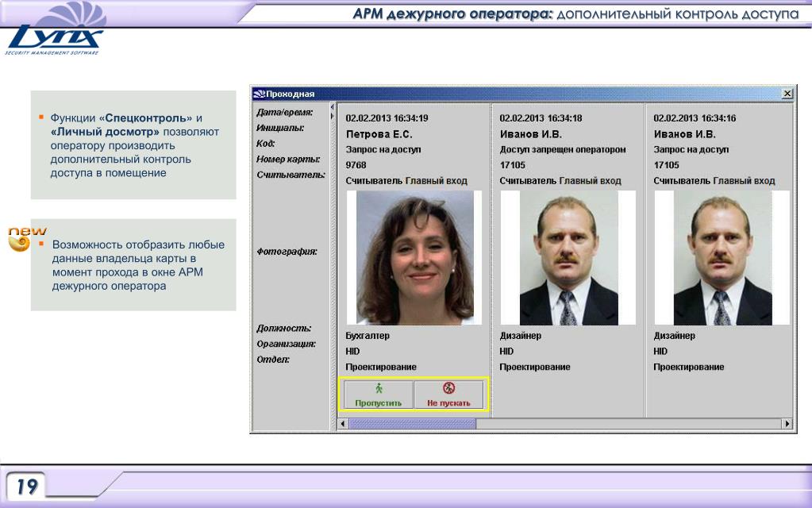Click the Не пускать (deny entry) button
This screenshot has width=812, height=508.
[448, 395]
